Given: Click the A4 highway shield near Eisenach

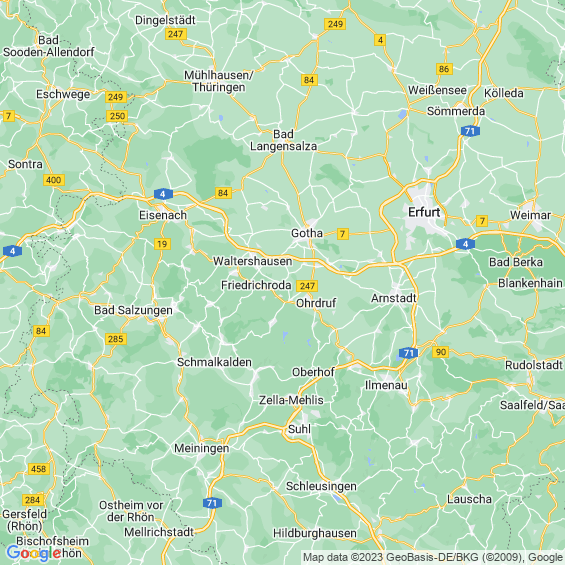Looking at the screenshot, I should click(163, 194).
